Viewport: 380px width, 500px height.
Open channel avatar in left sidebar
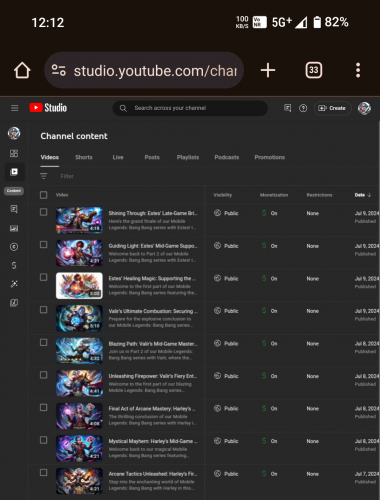coord(14,133)
